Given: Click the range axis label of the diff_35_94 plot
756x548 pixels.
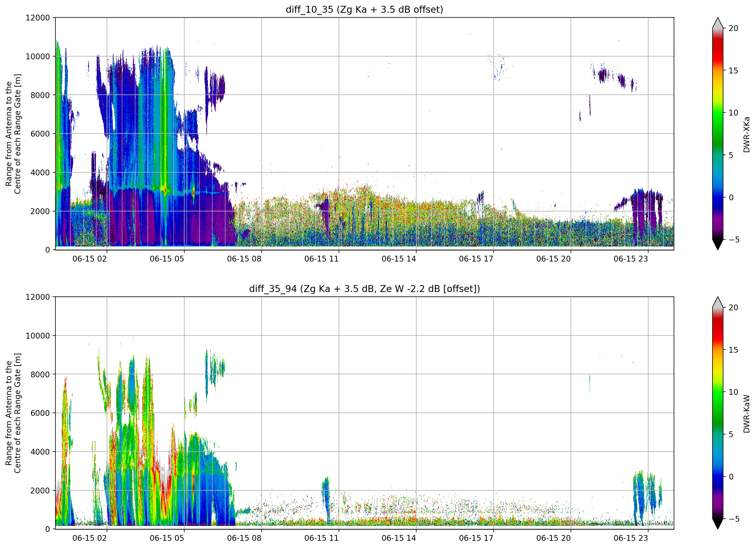Looking at the screenshot, I should pyautogui.click(x=13, y=413).
